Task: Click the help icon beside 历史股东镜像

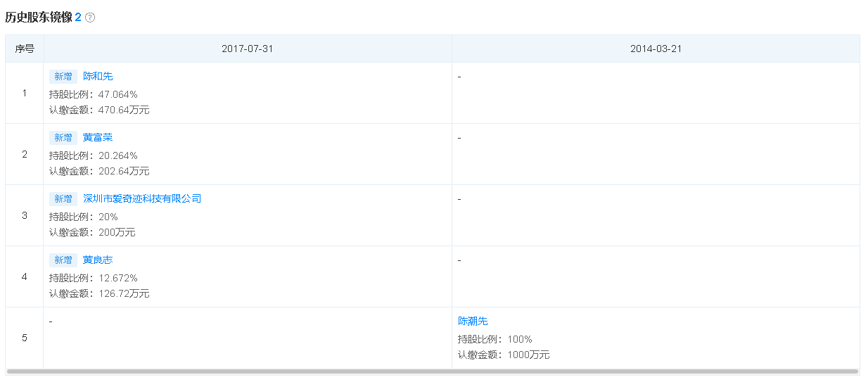Action: (x=90, y=18)
